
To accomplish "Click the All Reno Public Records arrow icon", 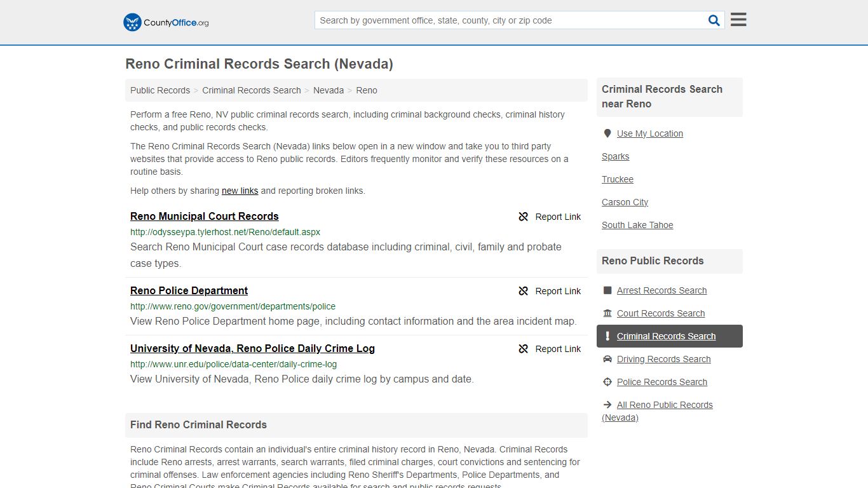I will point(607,405).
